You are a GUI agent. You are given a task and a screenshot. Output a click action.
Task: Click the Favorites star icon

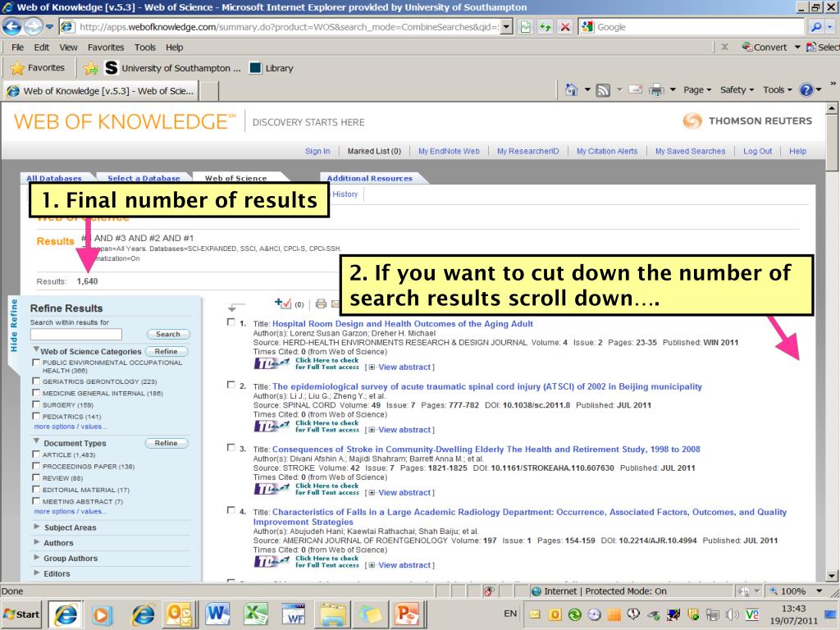[x=18, y=68]
